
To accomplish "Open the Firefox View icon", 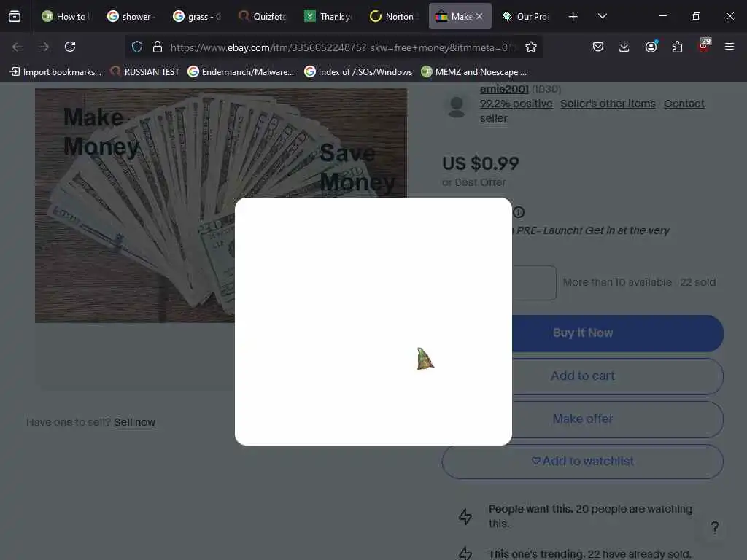I will pos(15,16).
